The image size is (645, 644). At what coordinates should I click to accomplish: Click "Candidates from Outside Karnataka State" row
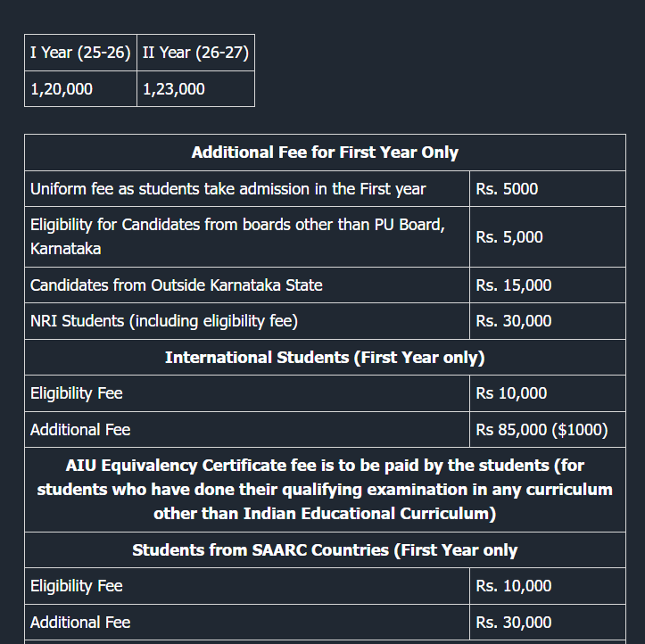[x=177, y=285]
